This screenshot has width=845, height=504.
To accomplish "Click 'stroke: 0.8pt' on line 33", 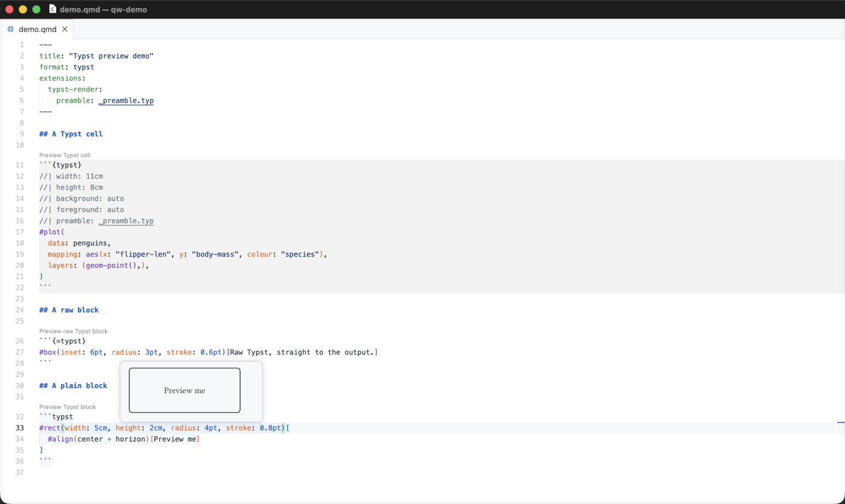I will (253, 428).
